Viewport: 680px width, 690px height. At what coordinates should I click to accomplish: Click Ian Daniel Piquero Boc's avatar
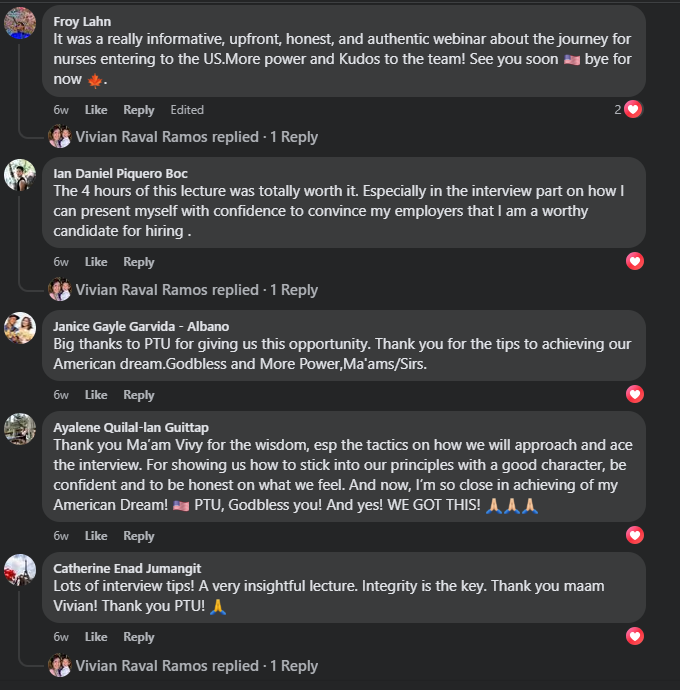coord(20,175)
